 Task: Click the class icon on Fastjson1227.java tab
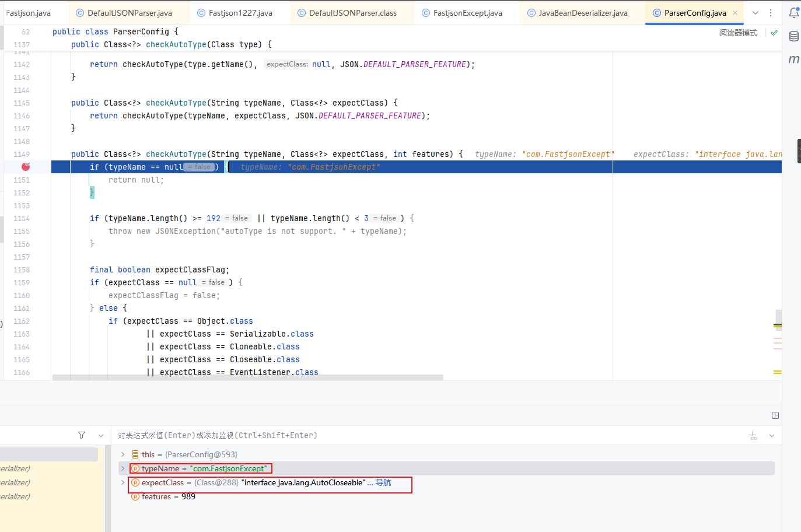tap(201, 13)
